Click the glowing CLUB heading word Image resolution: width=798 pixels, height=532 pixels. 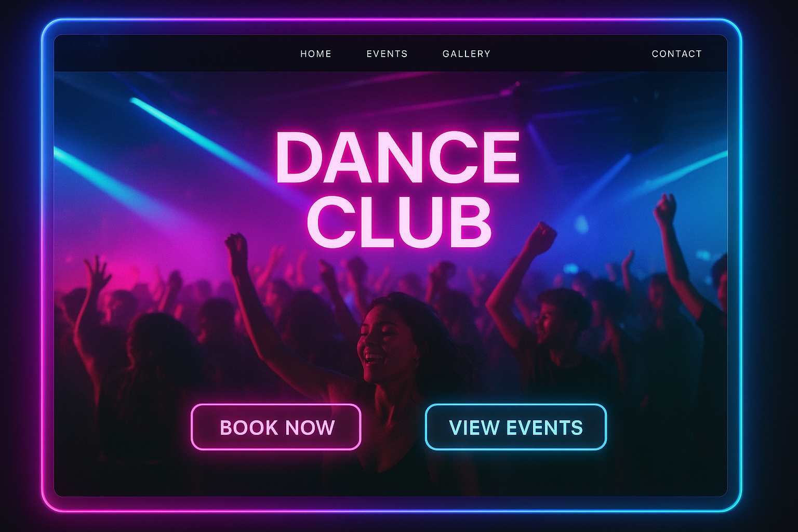tap(399, 222)
